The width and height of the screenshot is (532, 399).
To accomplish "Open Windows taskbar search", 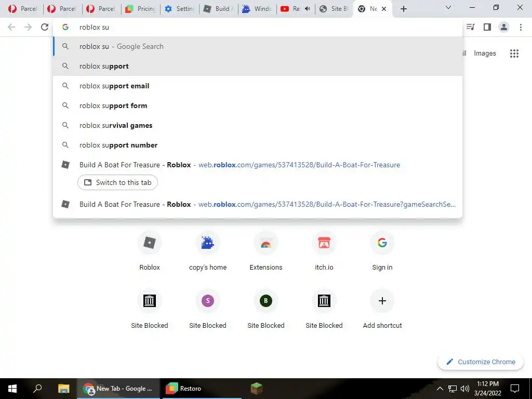I will [x=37, y=389].
